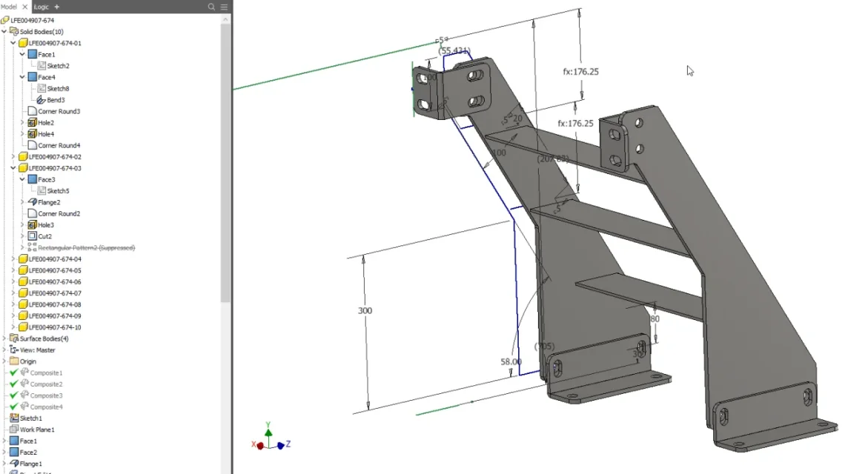
Task: Select the (55.431) reference dimension
Action: pos(454,51)
